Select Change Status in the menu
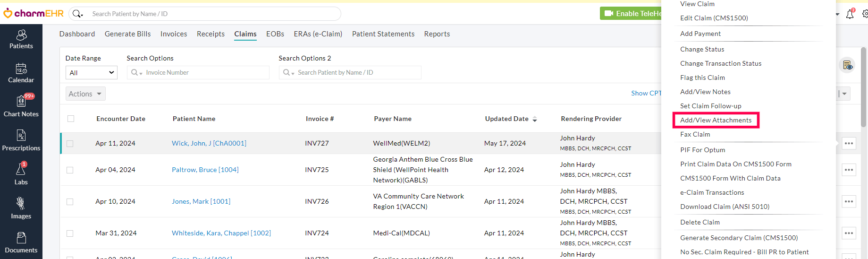868x259 pixels. 702,49
